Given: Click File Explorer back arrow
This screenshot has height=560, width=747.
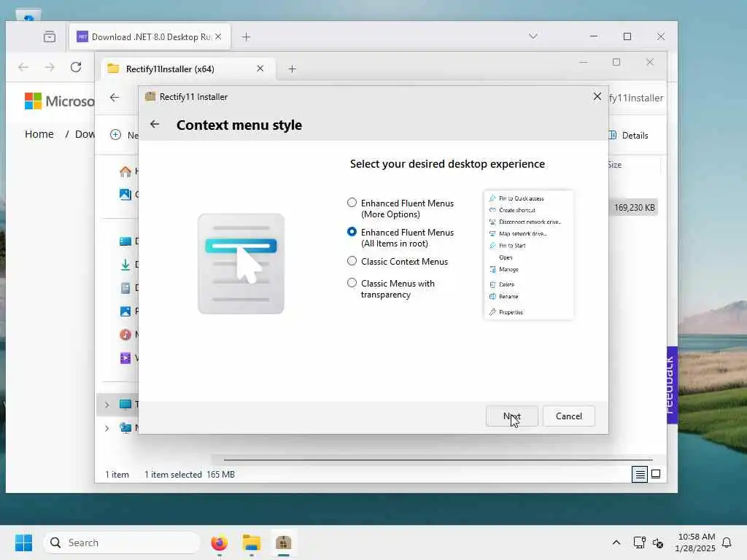Looking at the screenshot, I should click(115, 98).
